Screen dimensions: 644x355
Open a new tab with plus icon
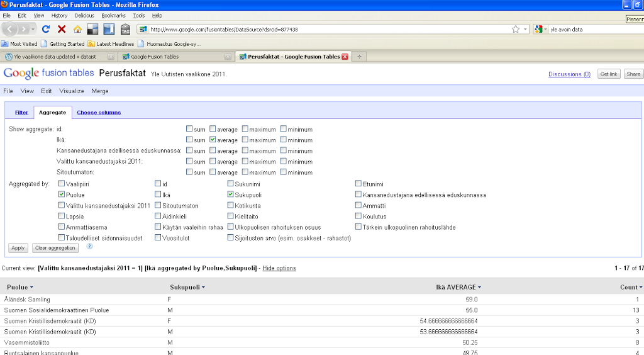point(360,57)
